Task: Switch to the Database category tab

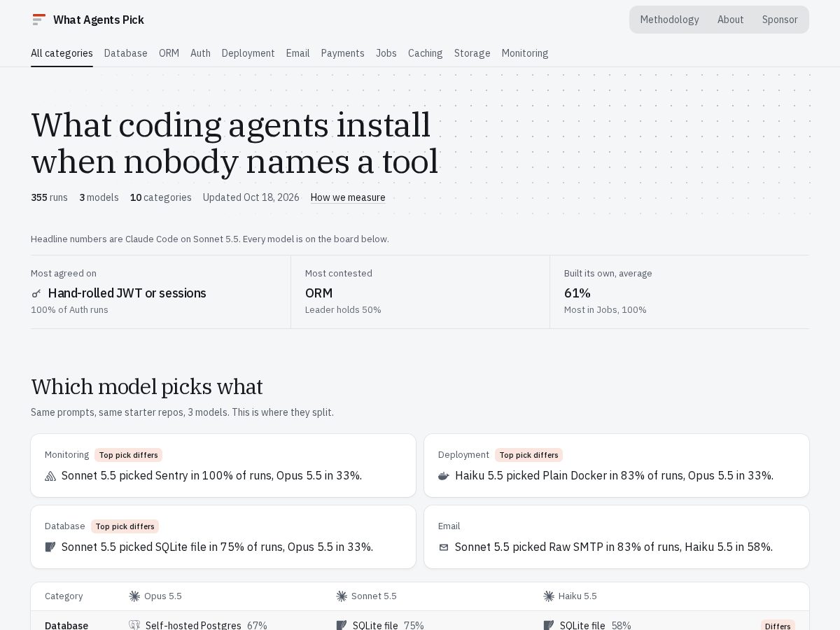Action: tap(126, 53)
